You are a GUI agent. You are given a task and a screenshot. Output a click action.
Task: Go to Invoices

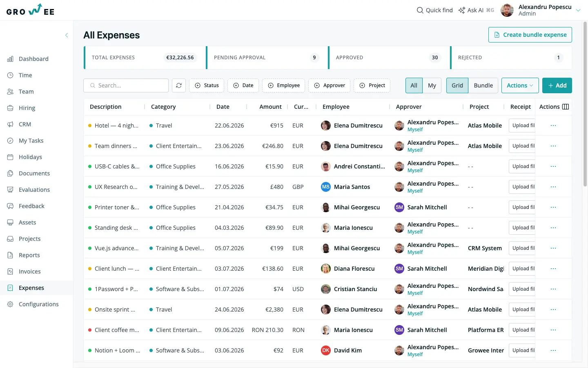29,272
